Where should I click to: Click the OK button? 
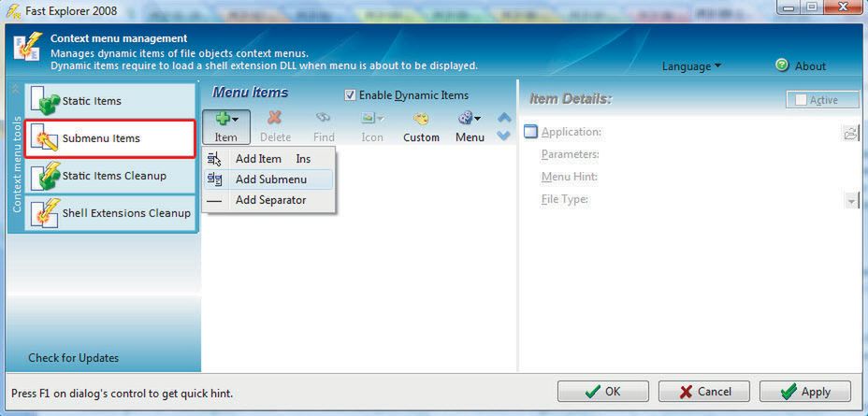pyautogui.click(x=603, y=391)
